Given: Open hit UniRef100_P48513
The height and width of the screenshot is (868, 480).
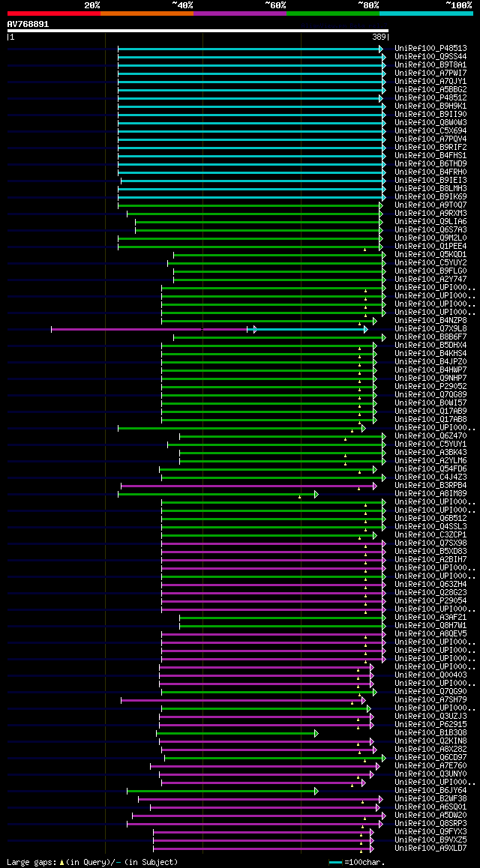Looking at the screenshot, I should (x=430, y=49).
